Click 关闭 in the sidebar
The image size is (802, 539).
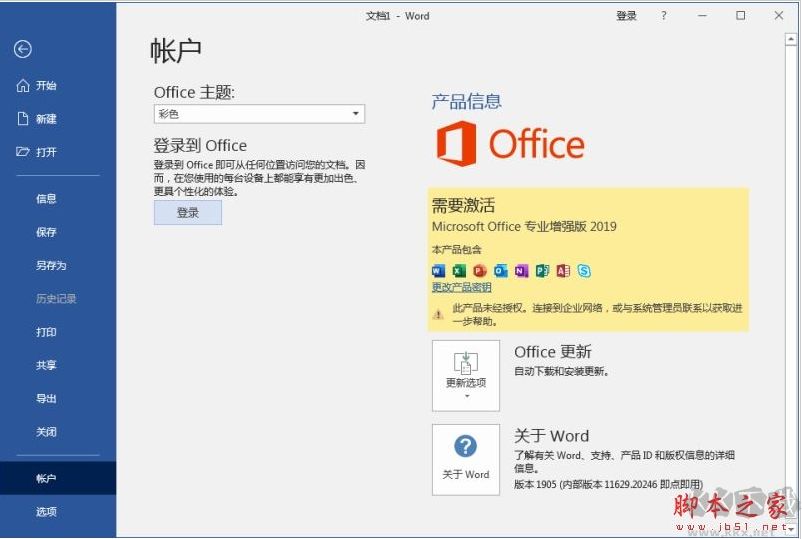click(x=46, y=432)
